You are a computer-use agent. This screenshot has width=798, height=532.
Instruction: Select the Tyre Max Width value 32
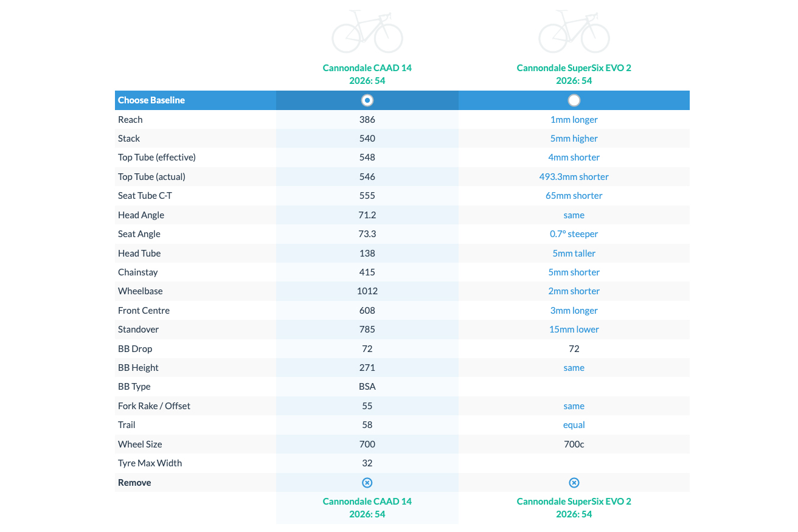[x=367, y=463]
